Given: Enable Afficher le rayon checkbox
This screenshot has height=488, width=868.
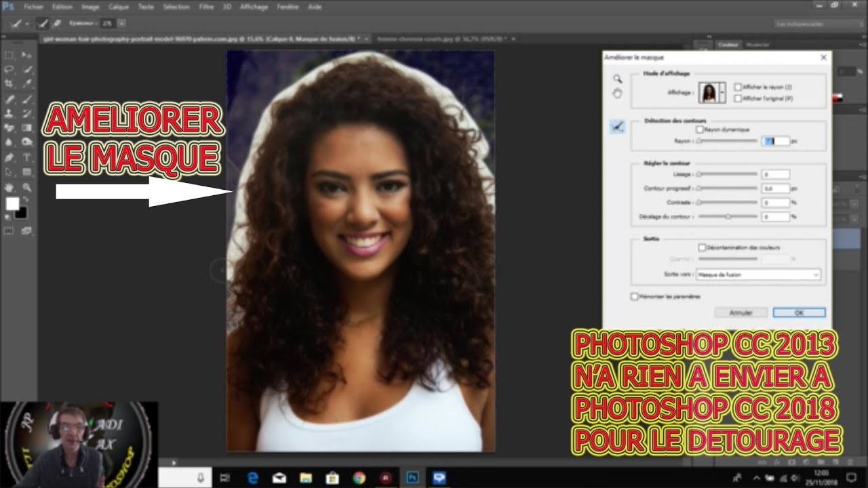Looking at the screenshot, I should [738, 87].
